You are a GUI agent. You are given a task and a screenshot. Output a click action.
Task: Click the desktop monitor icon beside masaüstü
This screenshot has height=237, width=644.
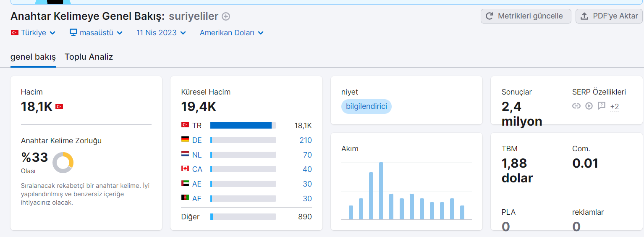73,32
